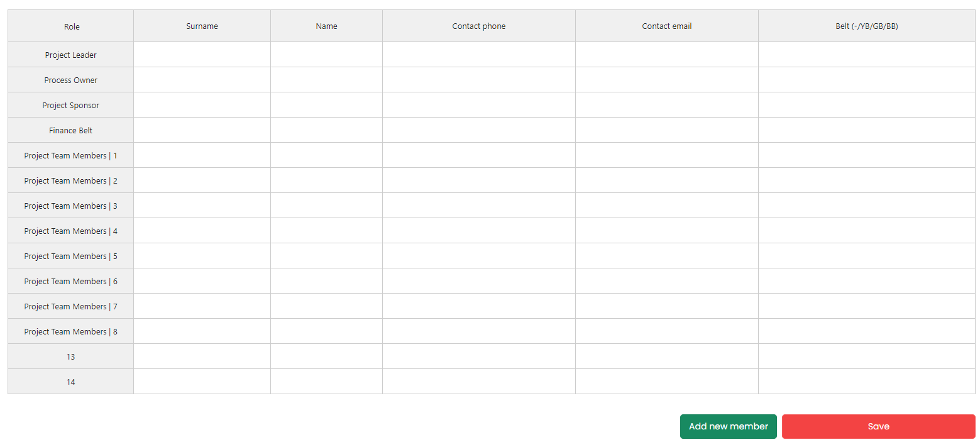
Task: Click the Contact email column header
Action: (667, 26)
